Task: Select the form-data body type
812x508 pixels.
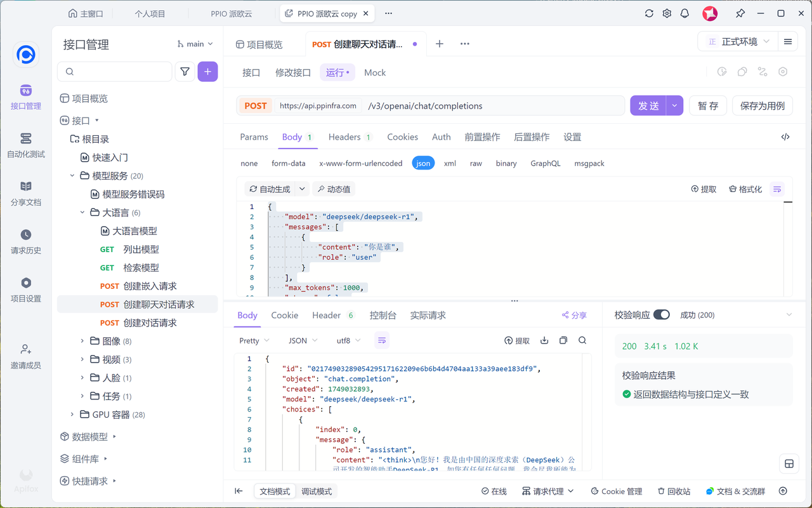Action: pos(289,163)
